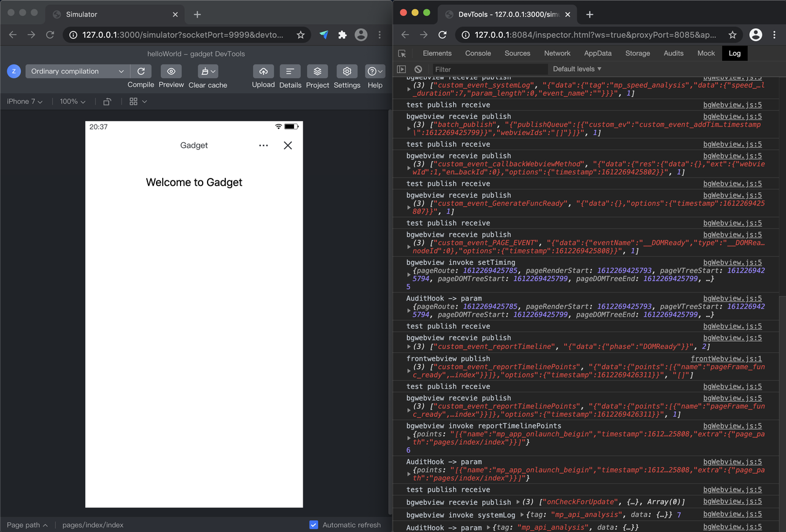Open the iPhone 7 device selector
786x532 pixels.
[x=23, y=101]
